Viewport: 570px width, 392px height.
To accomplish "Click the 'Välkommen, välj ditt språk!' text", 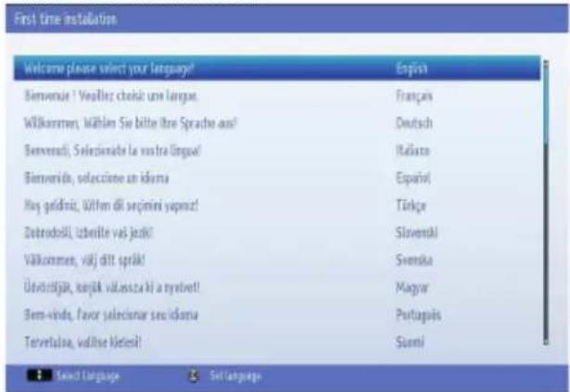I will tap(84, 260).
